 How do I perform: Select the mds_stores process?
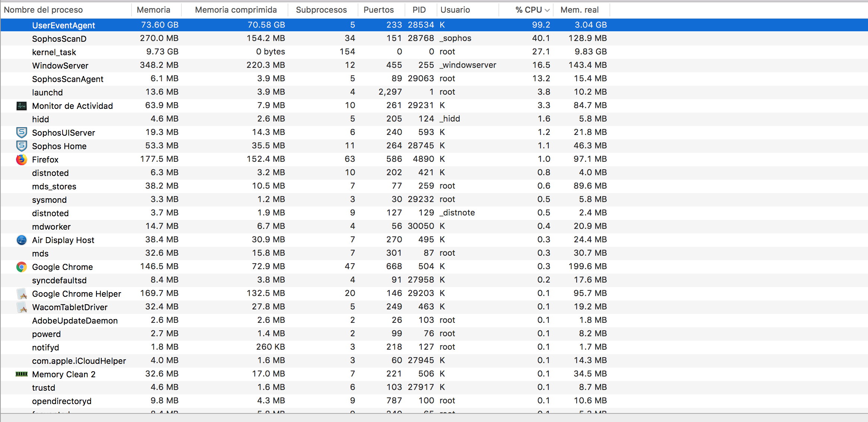(x=434, y=186)
